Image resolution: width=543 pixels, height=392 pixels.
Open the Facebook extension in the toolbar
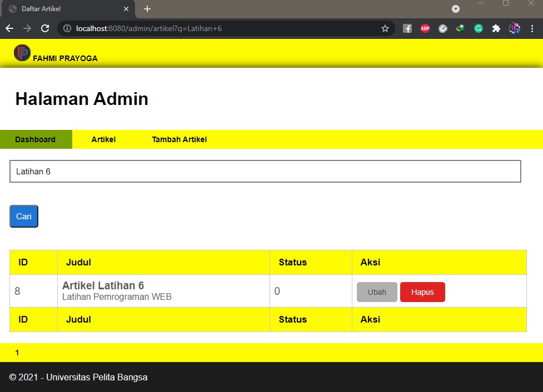[407, 28]
